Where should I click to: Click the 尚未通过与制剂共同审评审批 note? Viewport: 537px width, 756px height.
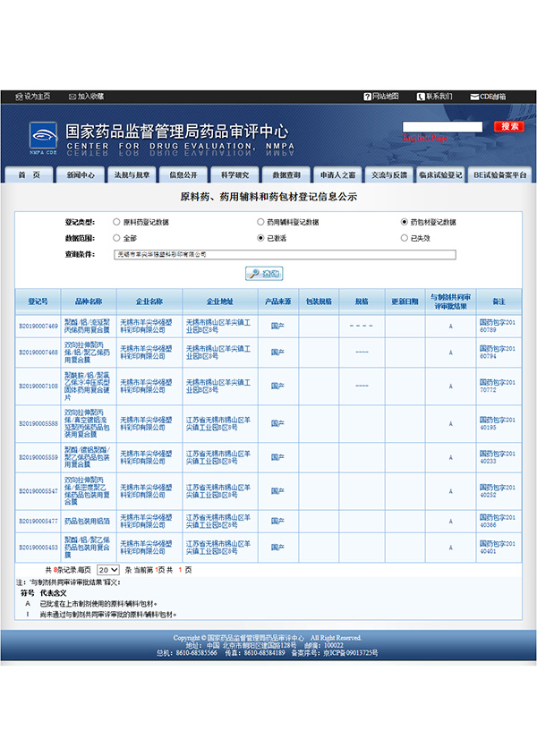pos(108,615)
